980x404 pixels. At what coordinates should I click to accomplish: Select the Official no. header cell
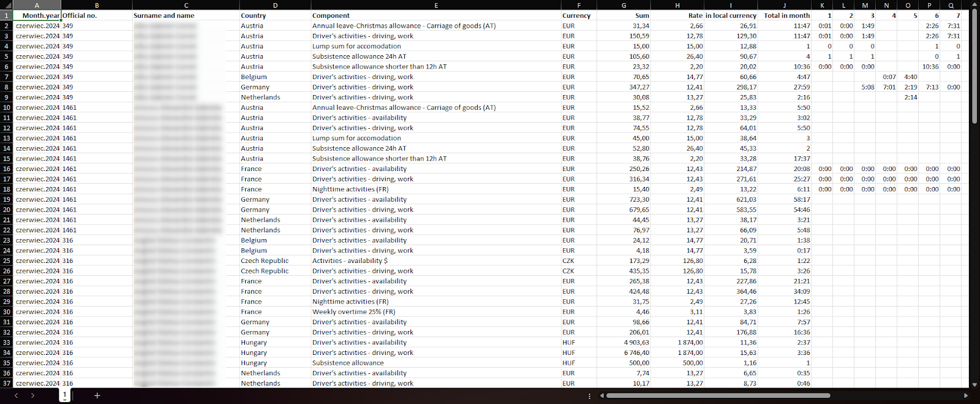point(97,15)
